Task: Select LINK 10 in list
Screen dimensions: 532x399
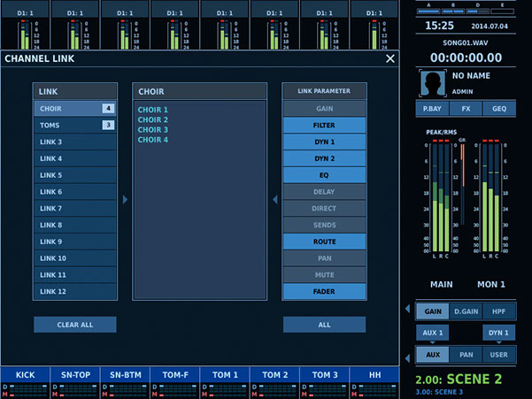Action: [x=75, y=258]
